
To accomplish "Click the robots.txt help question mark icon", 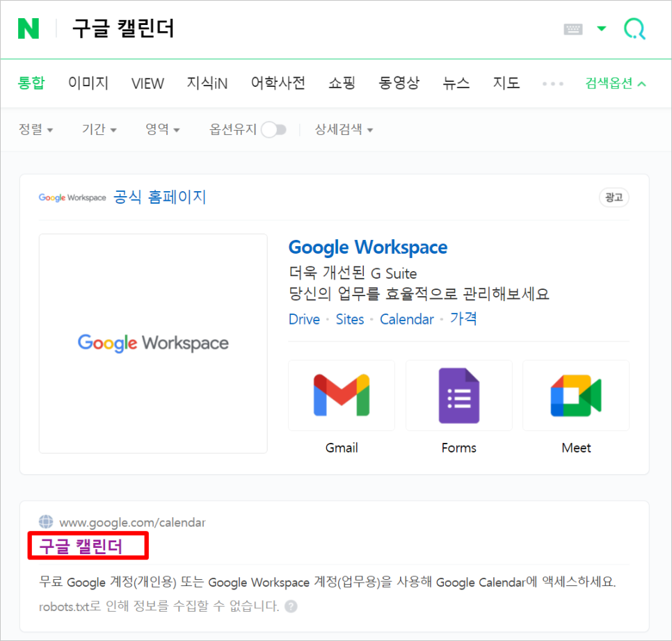I will point(291,606).
